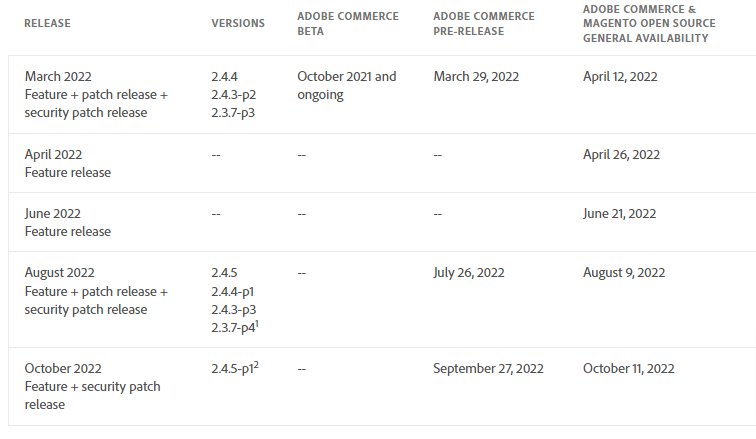Click the September 27, 2022 pre-release date
Viewport: 756px width, 439px height.
pyautogui.click(x=488, y=368)
